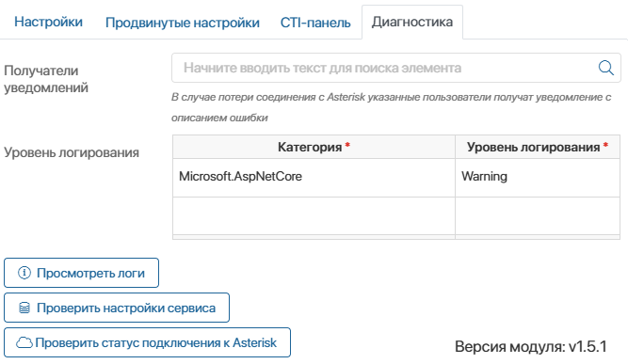Click the Asterisk connection loss hint text
Viewport: 628px width, 364px height.
tap(391, 107)
